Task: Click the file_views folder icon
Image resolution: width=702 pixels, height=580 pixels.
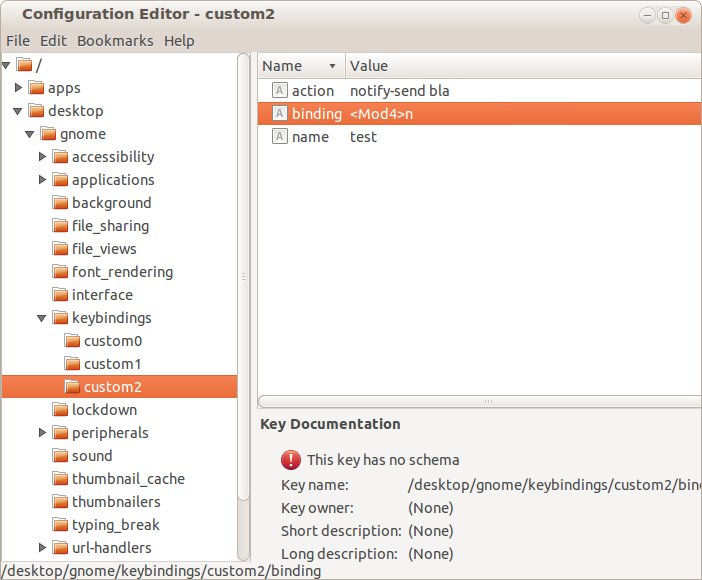Action: (60, 249)
